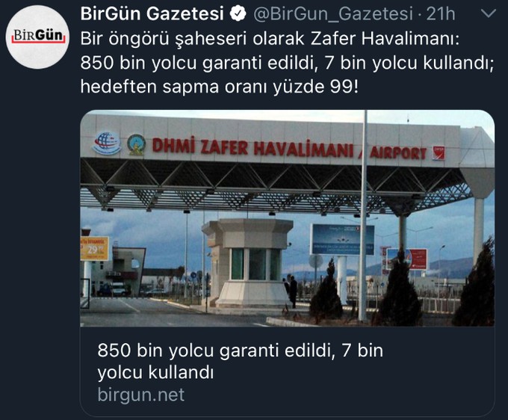Click the text 'hedeften sapma oranı yüzde 99!'
508x420 pixels.
click(x=220, y=87)
